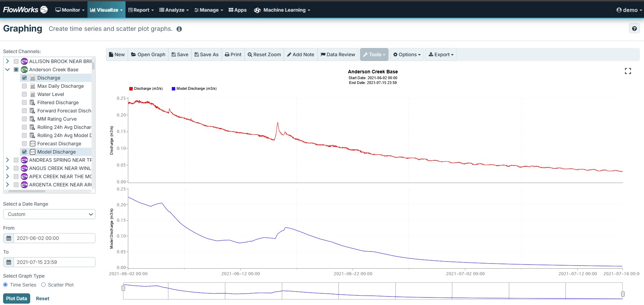Click the Water Level channel icon
644x305 pixels.
click(33, 94)
